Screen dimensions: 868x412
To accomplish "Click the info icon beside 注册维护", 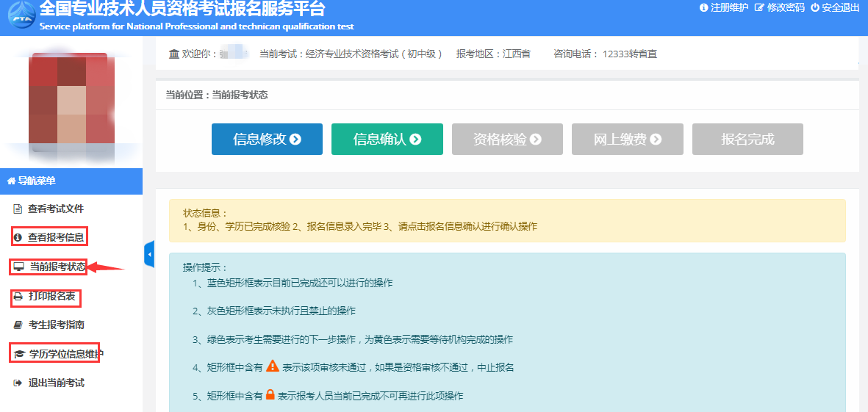I will (x=703, y=8).
